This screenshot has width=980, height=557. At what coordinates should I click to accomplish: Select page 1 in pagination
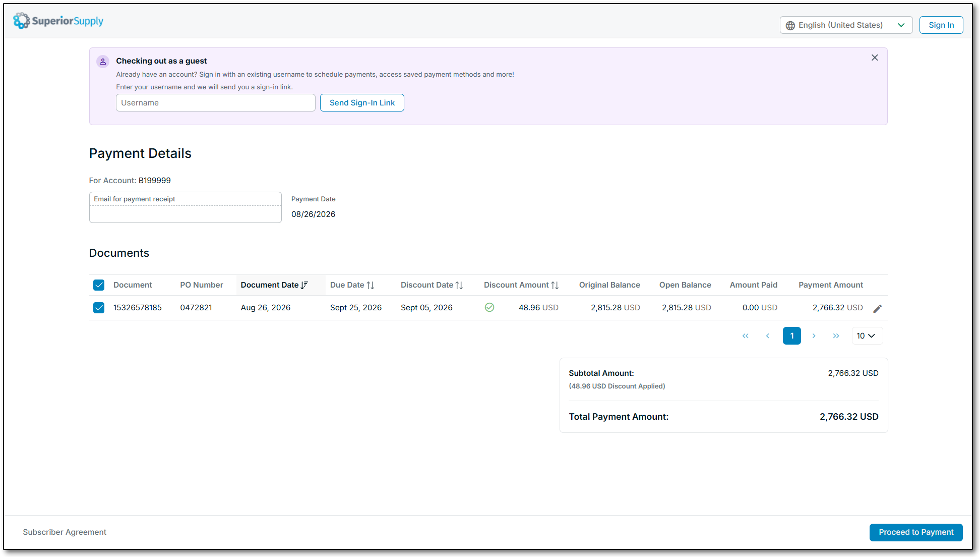(792, 336)
